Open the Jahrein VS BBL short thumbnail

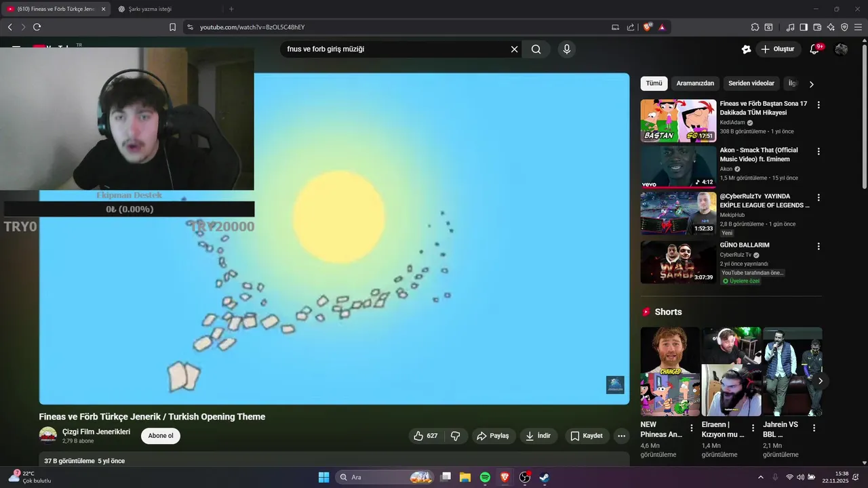pos(792,371)
